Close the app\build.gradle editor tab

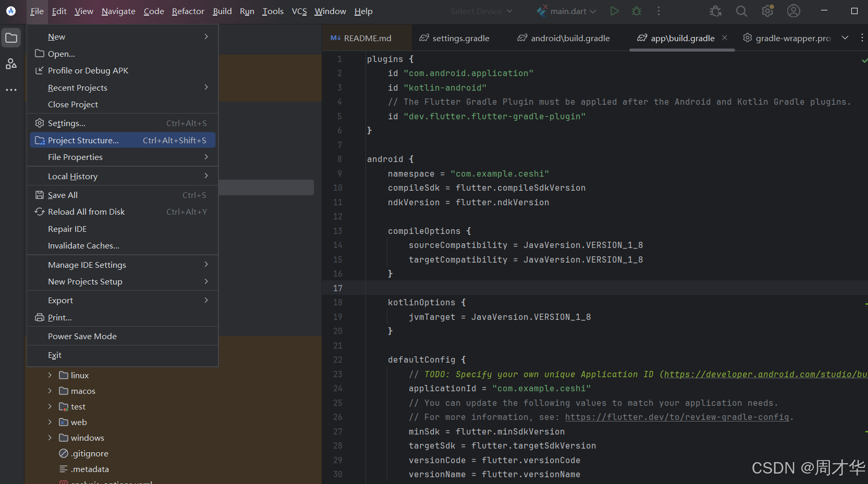click(725, 38)
